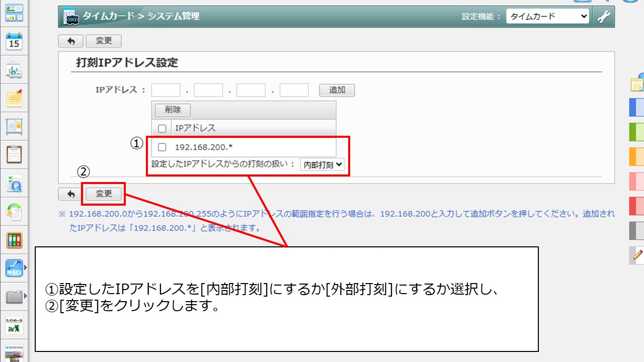Open the 内部打刻 handling dropdown

[x=322, y=164]
